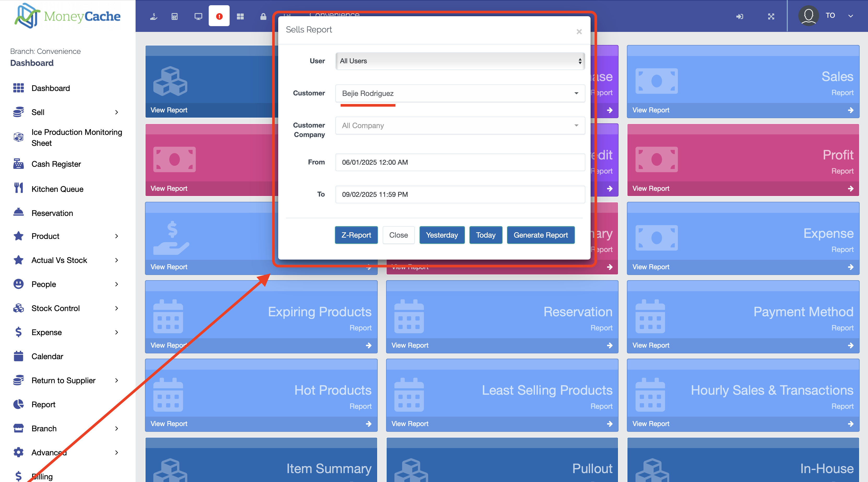Click the fullscreen expand icon in header
868x482 pixels.
click(771, 16)
